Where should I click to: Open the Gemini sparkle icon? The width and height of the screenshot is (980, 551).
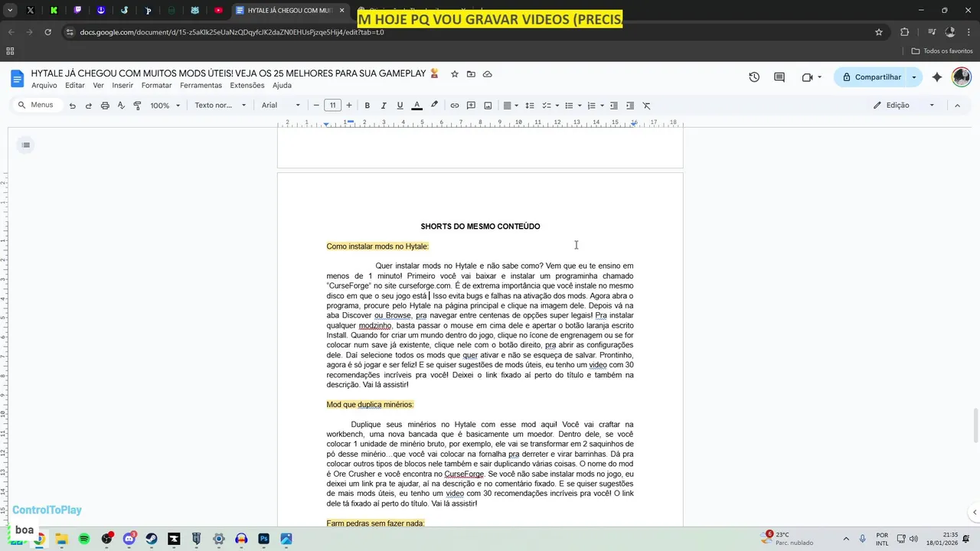click(x=937, y=77)
